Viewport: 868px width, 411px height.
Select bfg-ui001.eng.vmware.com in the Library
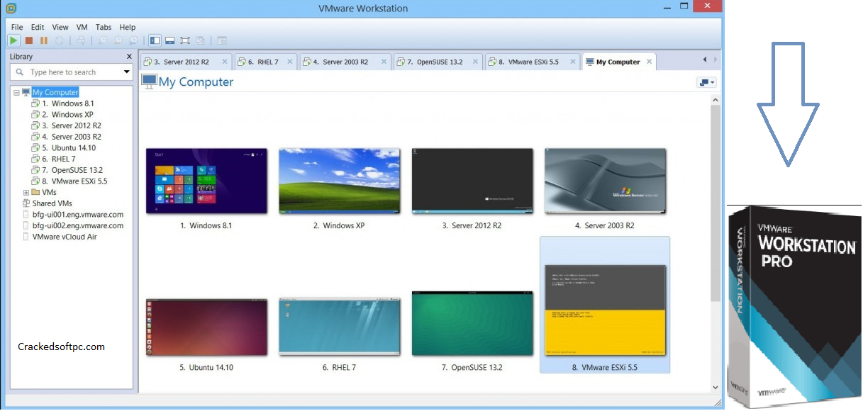78,215
